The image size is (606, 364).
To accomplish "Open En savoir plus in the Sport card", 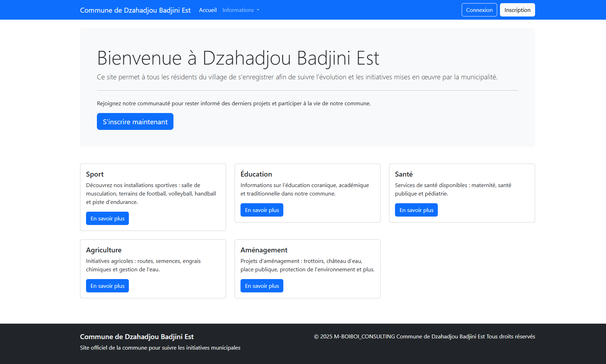I will pos(107,219).
